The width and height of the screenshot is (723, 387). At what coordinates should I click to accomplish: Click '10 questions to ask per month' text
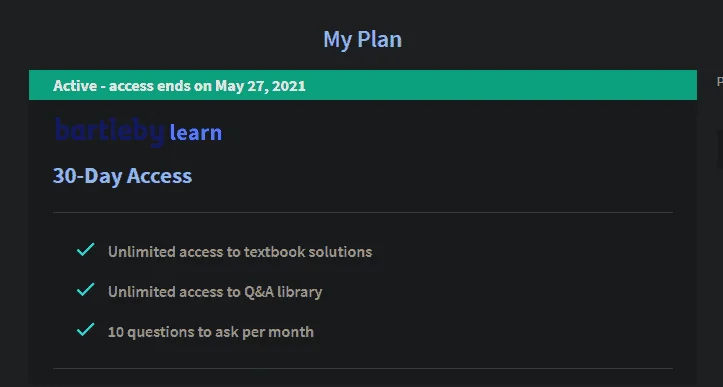211,332
